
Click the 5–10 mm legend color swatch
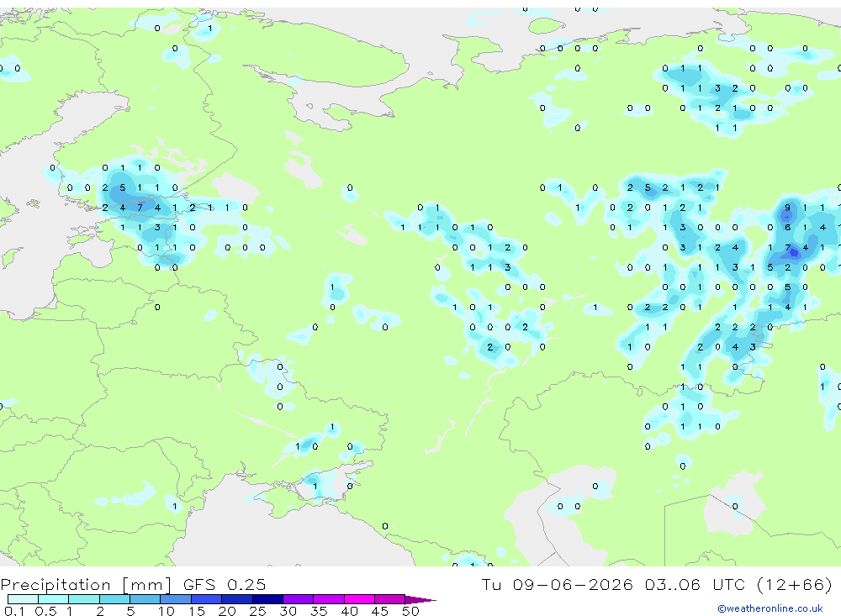145,599
